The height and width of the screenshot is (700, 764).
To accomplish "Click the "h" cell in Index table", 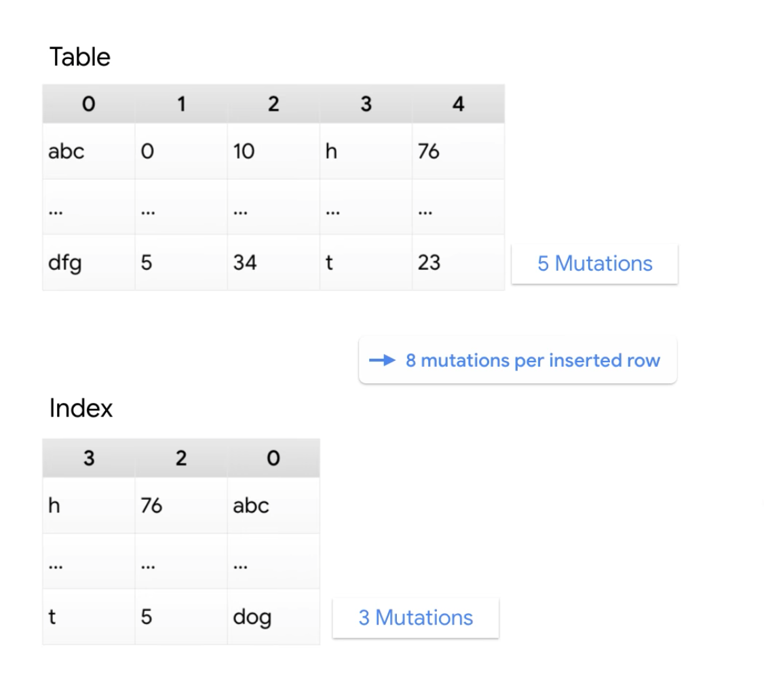I will click(54, 505).
